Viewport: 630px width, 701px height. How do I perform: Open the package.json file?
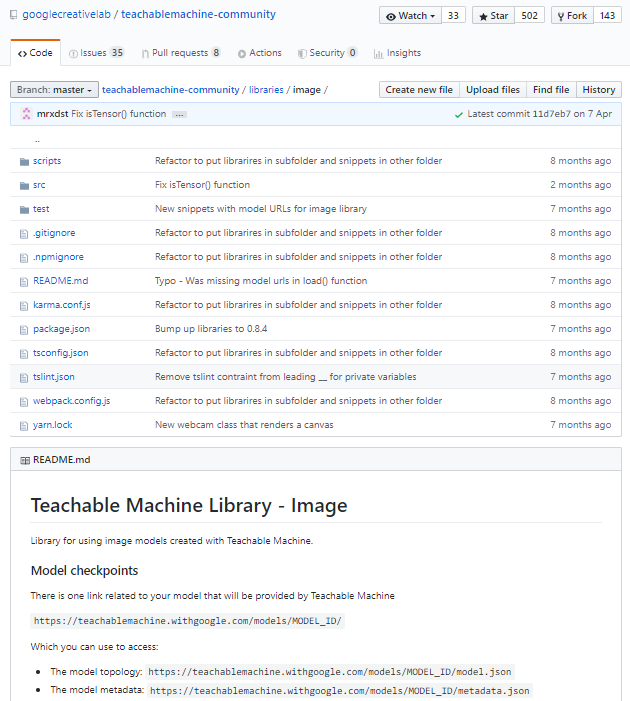click(61, 329)
